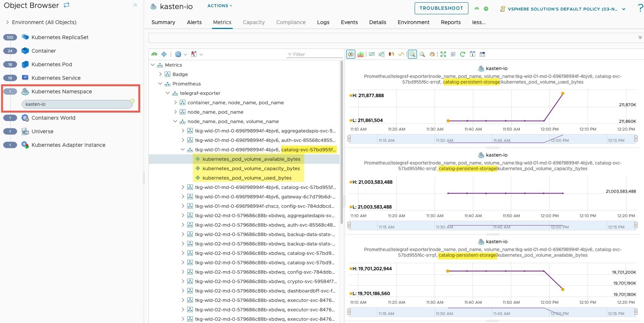The image size is (644, 323).
Task: Click the Kubernetes ReplicaSet icon
Action: coord(25,37)
